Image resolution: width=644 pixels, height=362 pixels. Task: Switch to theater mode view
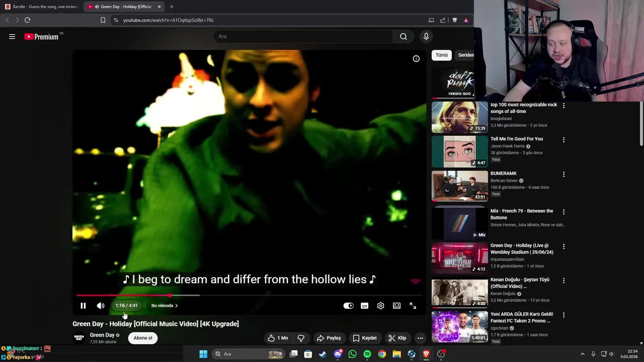point(396,306)
